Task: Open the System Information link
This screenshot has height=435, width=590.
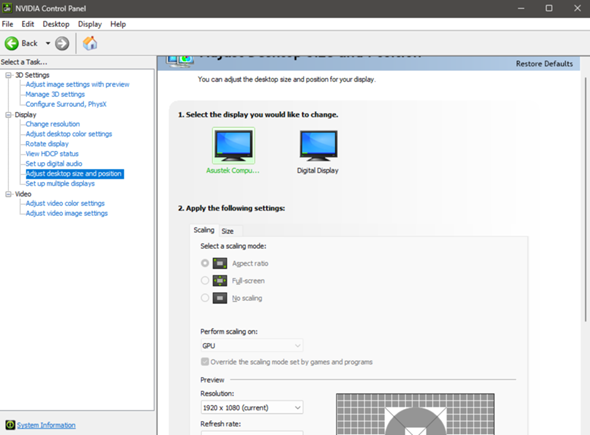Action: tap(46, 425)
